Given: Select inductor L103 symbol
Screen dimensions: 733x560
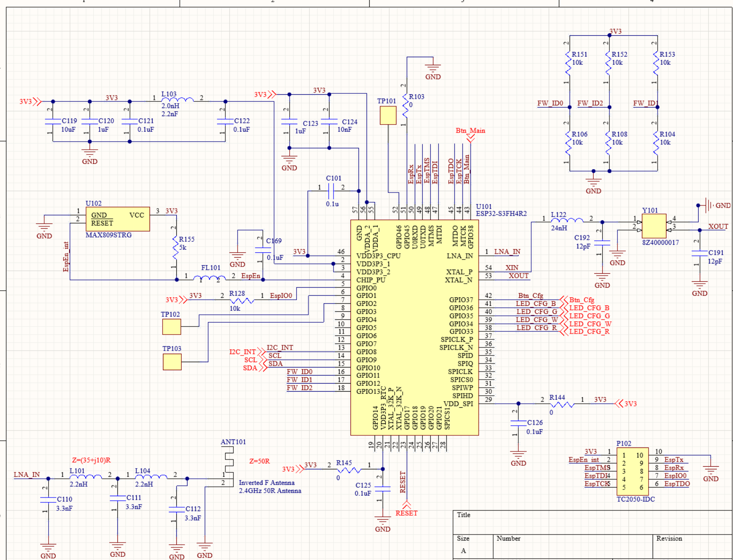Looking at the screenshot, I should (x=177, y=100).
